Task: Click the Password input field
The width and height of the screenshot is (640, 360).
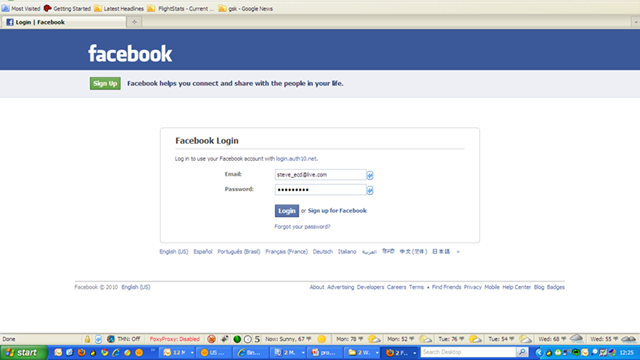Action: click(x=320, y=190)
